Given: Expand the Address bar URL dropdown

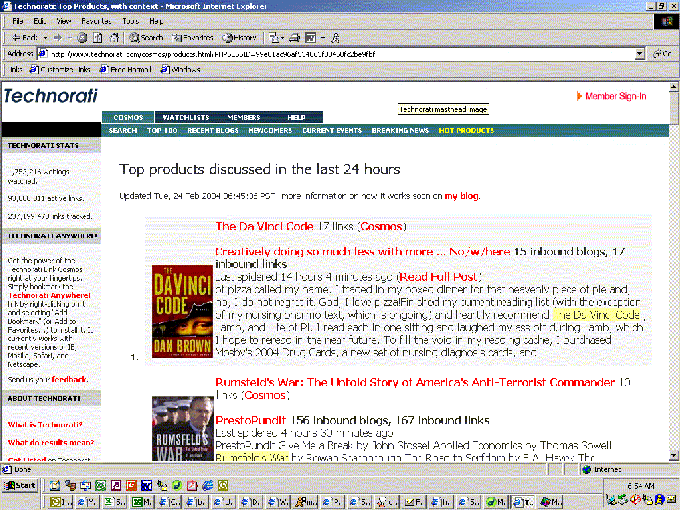Looking at the screenshot, I should coord(640,54).
